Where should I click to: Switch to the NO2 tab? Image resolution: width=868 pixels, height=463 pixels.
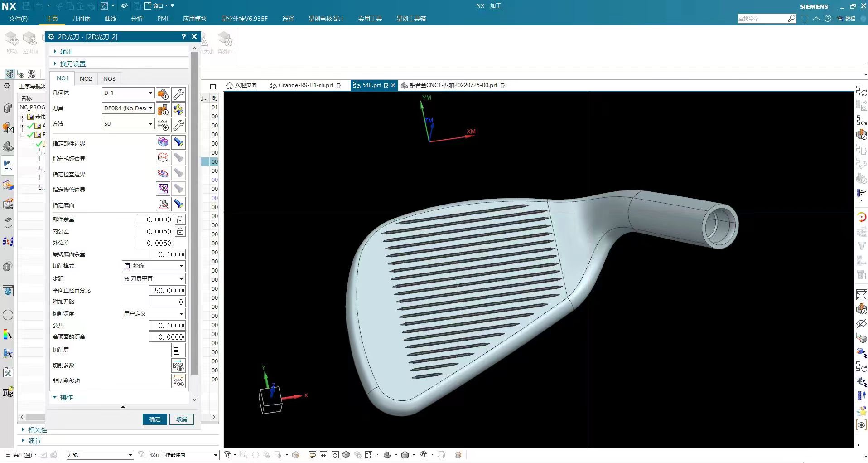[86, 78]
